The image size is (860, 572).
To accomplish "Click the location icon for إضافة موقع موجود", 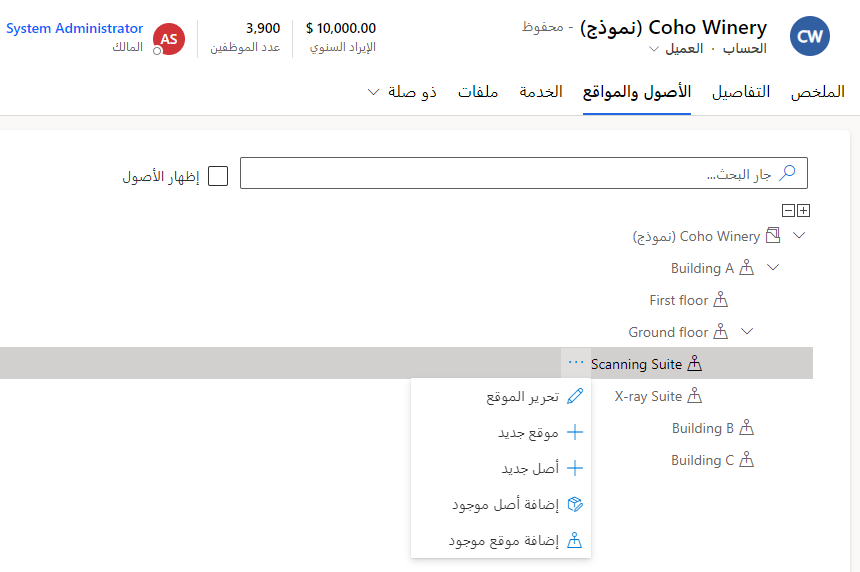I will [574, 540].
